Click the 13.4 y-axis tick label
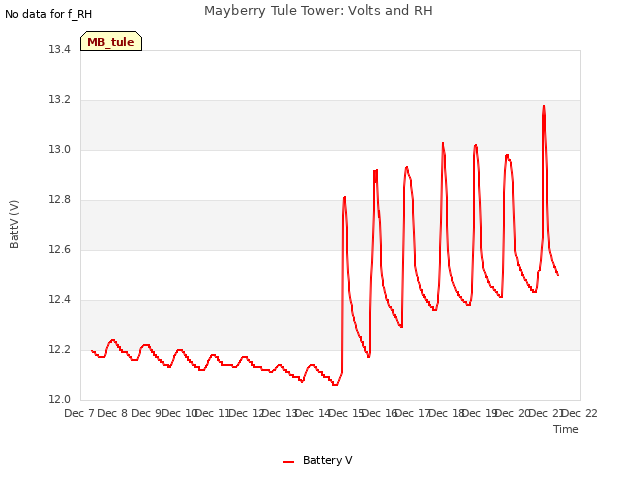Viewport: 640px width, 480px height. [60, 50]
